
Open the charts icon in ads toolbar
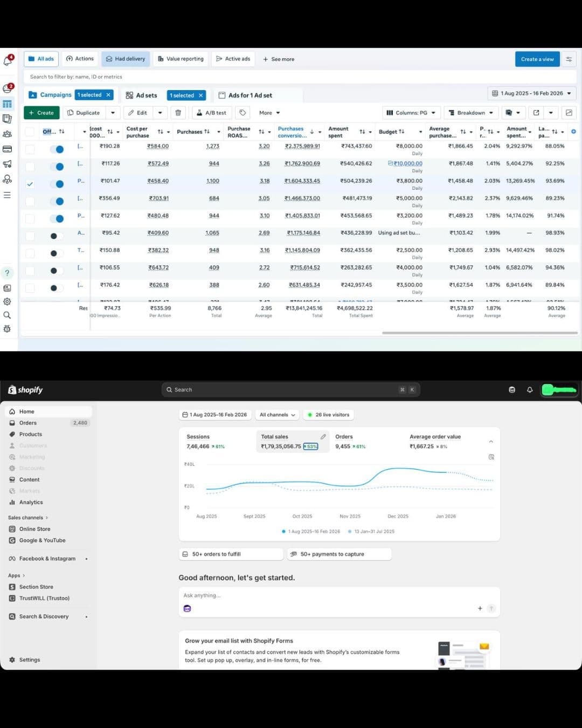click(x=569, y=113)
